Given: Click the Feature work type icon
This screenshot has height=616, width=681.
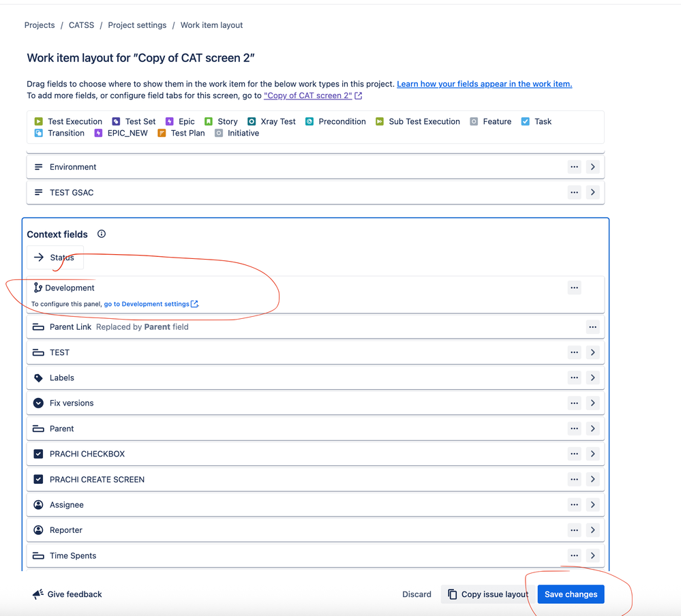Looking at the screenshot, I should (x=474, y=121).
